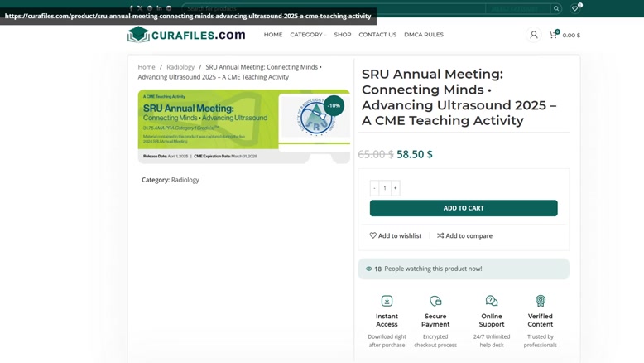Open the X (Twitter) social icon
644x363 pixels.
point(140,8)
